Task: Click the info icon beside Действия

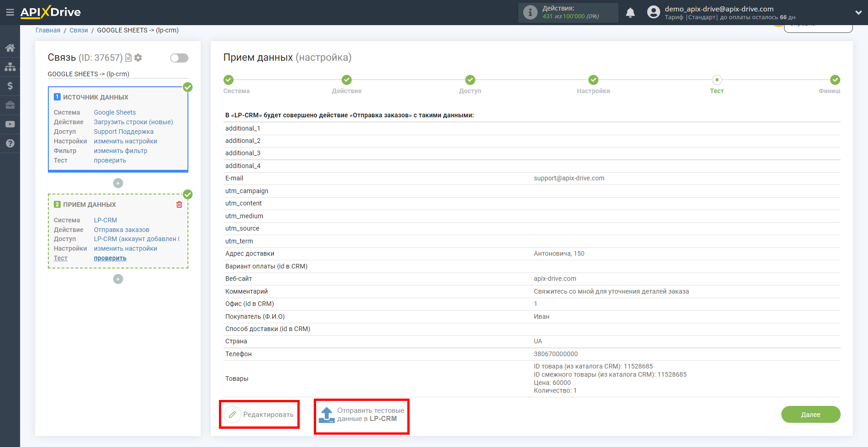Action: (x=530, y=12)
